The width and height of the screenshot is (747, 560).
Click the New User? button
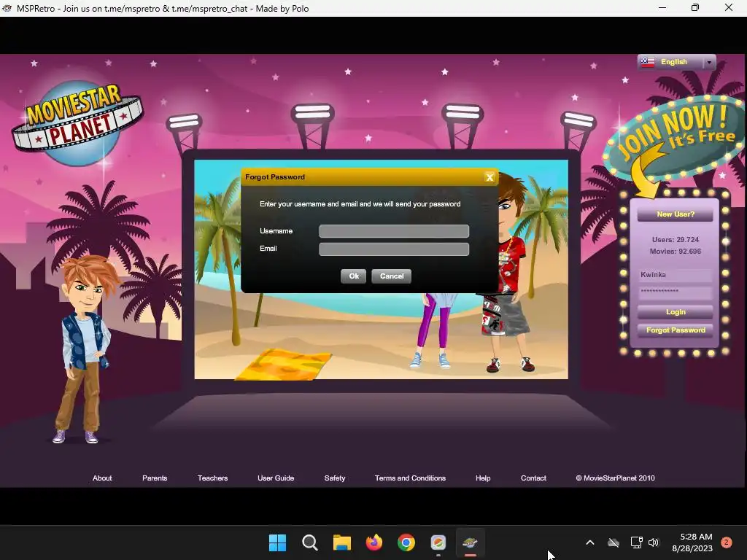pos(675,214)
